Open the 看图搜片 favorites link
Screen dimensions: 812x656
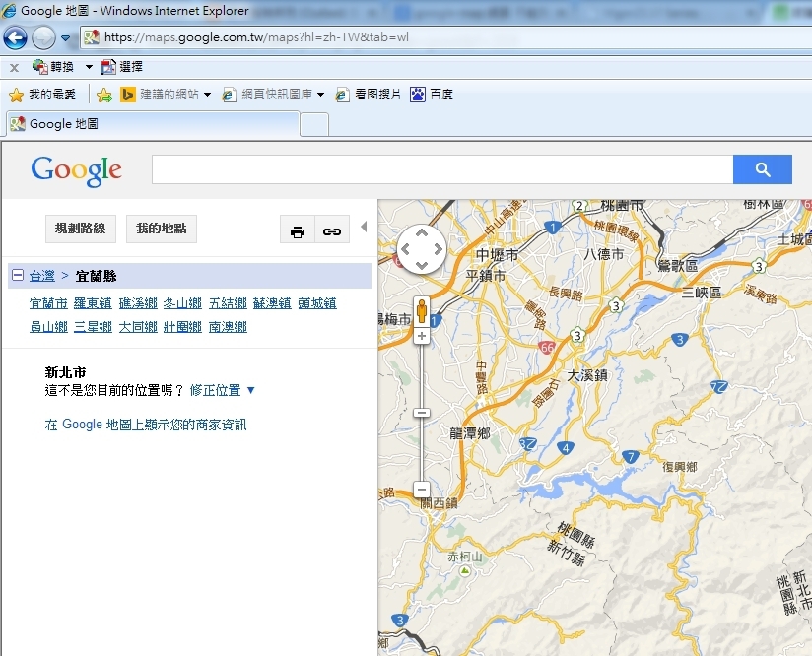[369, 95]
